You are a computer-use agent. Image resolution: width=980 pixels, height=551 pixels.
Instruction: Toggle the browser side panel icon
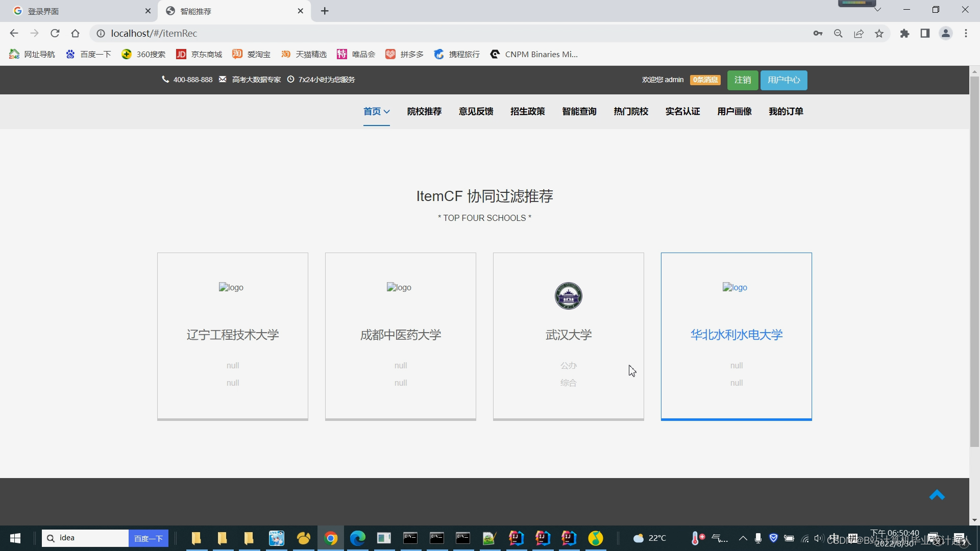(925, 33)
